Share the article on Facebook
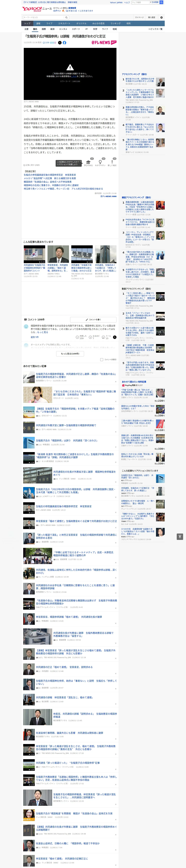 (x=64, y=43)
